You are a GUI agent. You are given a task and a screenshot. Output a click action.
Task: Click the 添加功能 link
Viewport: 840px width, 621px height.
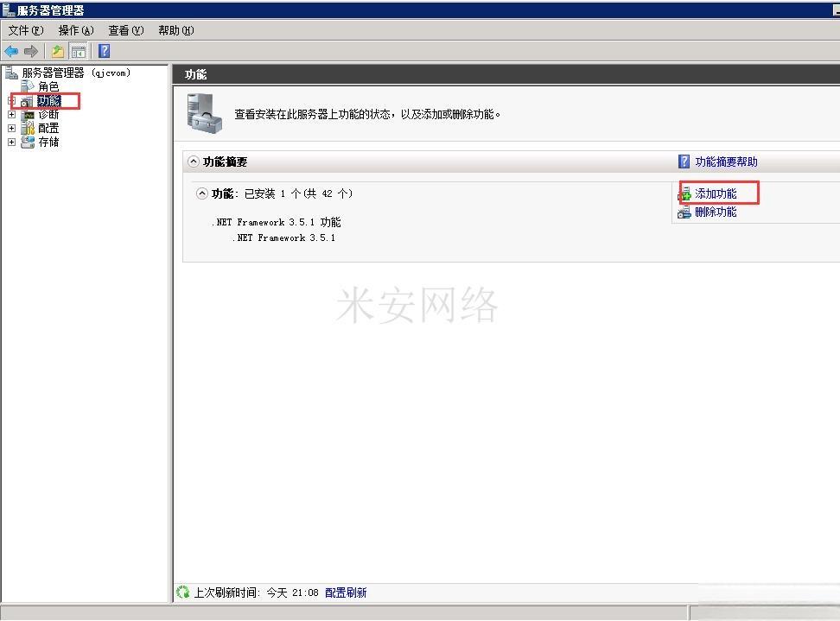(716, 193)
